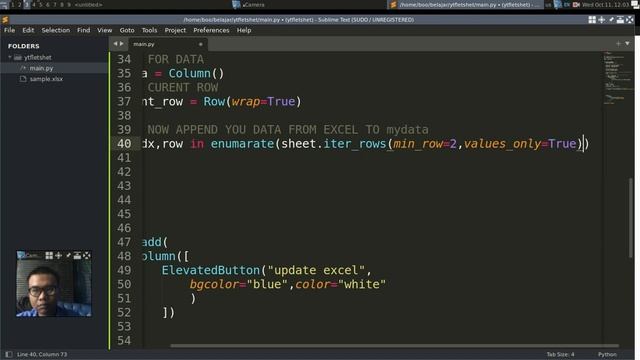The image size is (640, 360).
Task: Click Column() on line 35
Action: 196,73
